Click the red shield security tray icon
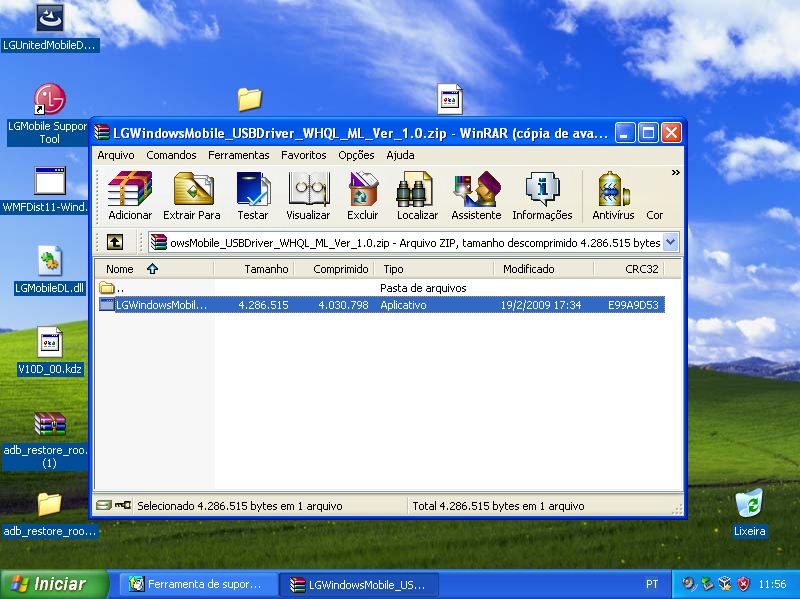The image size is (800, 599). [x=743, y=584]
